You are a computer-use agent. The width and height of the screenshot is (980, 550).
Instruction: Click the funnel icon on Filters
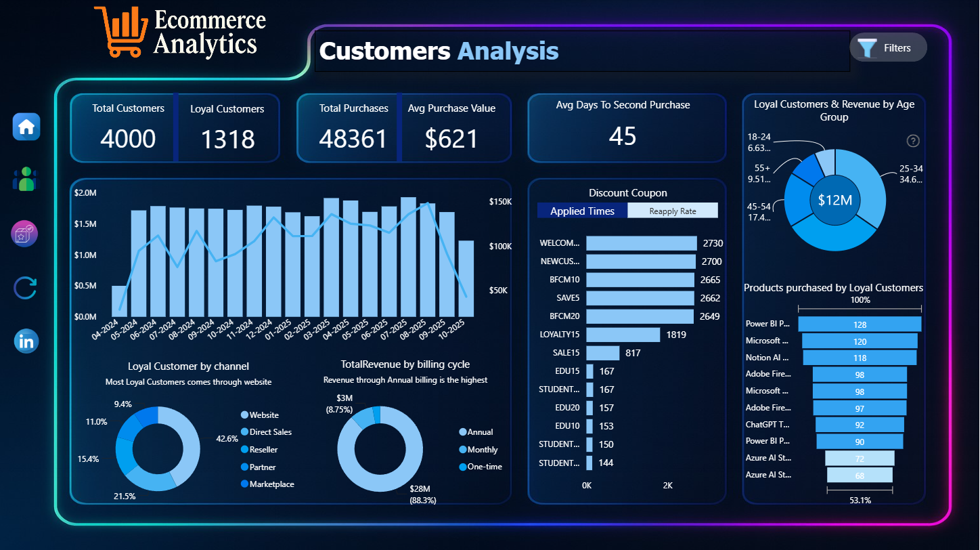(867, 48)
